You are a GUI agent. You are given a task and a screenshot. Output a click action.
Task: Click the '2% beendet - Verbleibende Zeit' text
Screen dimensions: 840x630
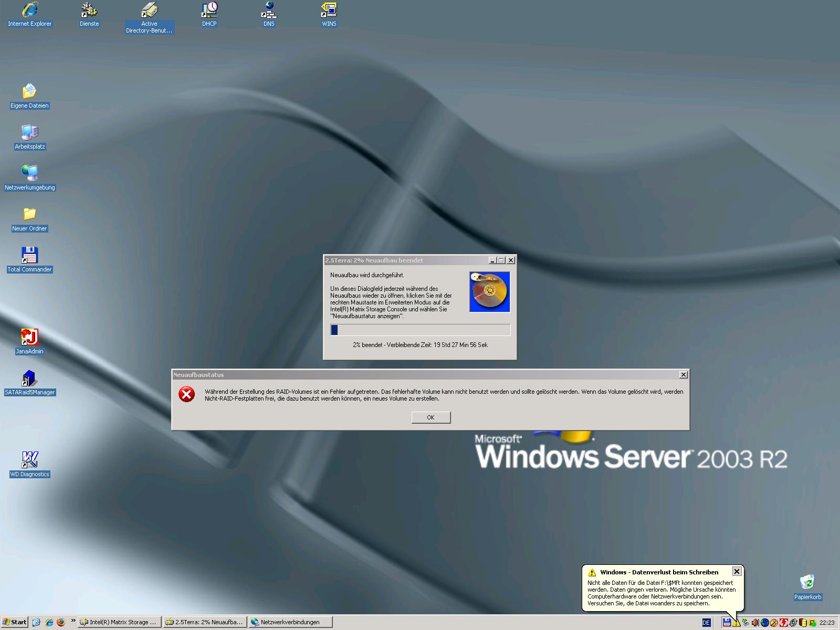[420, 345]
